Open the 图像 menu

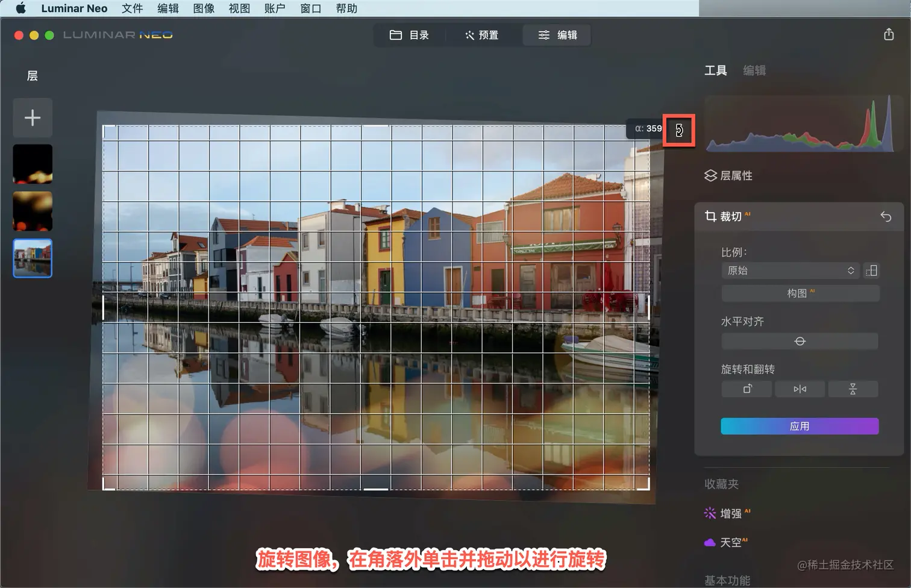(204, 8)
